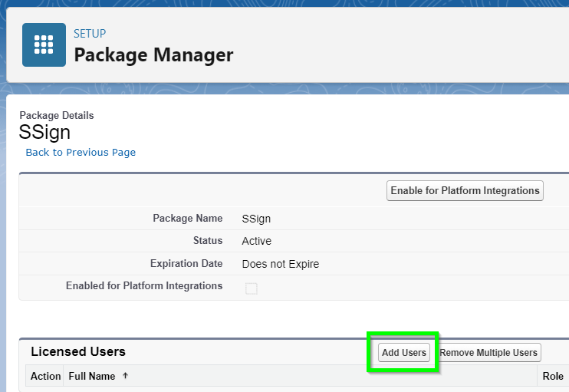Click Enable for Platform Integrations button
The image size is (569, 392).
pyautogui.click(x=465, y=190)
